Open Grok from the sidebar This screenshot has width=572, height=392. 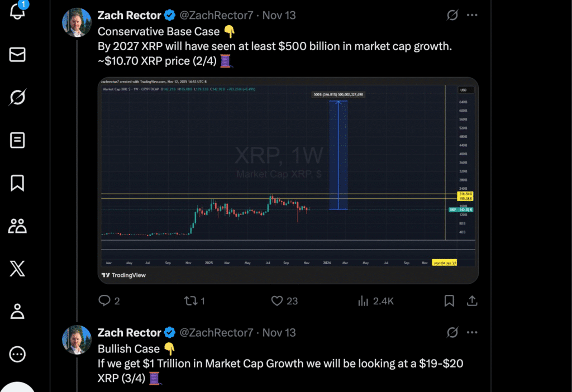point(17,97)
